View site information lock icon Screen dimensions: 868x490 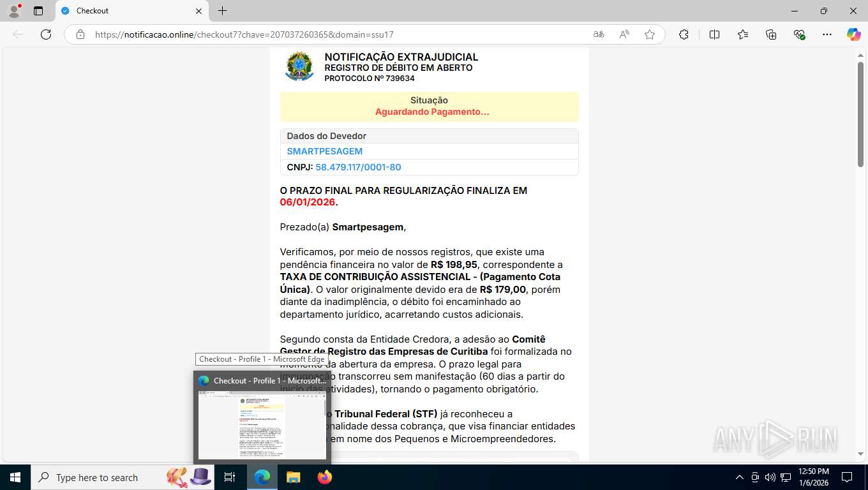80,34
